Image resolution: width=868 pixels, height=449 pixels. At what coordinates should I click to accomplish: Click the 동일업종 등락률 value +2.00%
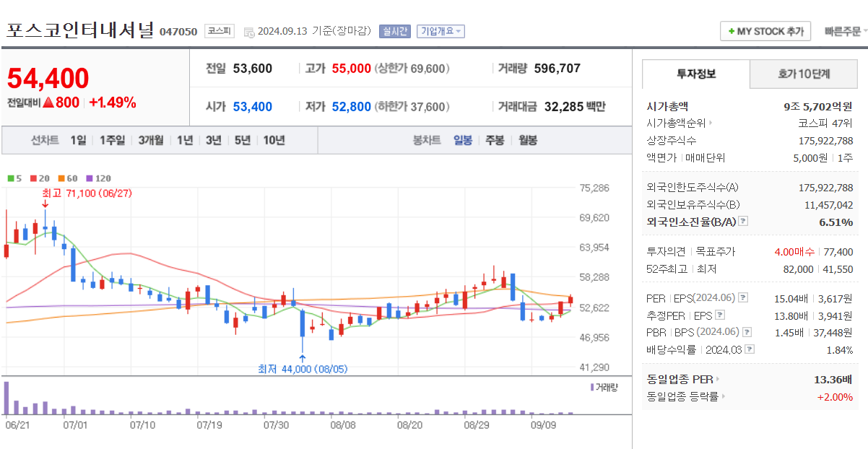pos(835,396)
